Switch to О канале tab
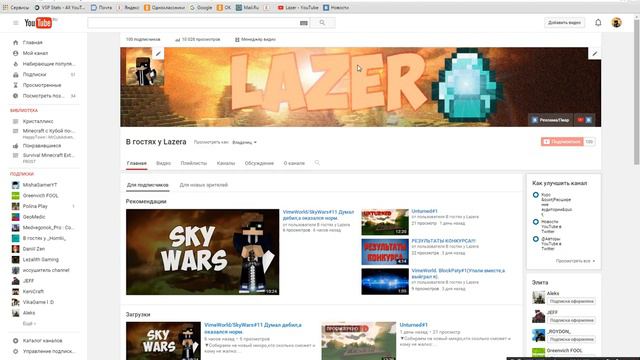Screen dimensions: 640x360 coord(294,163)
